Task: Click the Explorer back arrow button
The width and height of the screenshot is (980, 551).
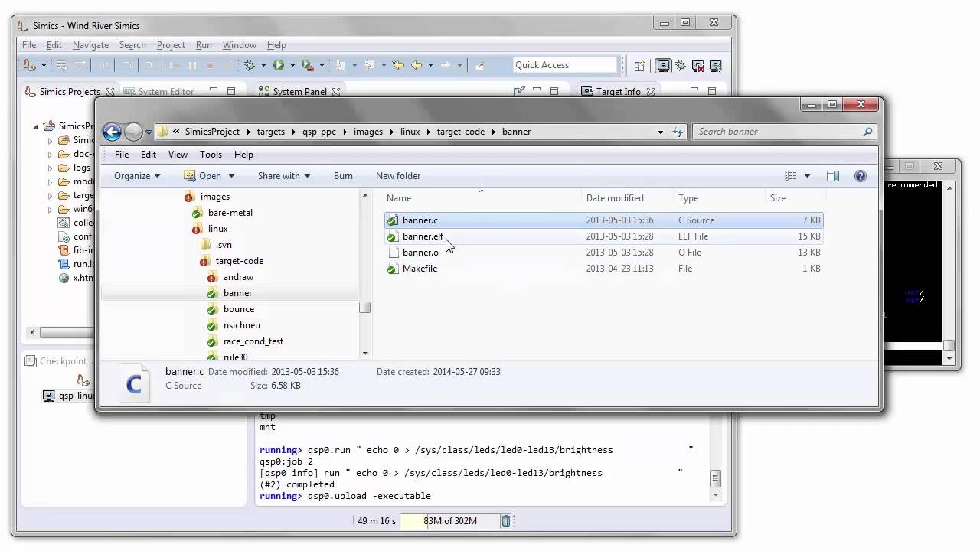Action: click(x=112, y=132)
